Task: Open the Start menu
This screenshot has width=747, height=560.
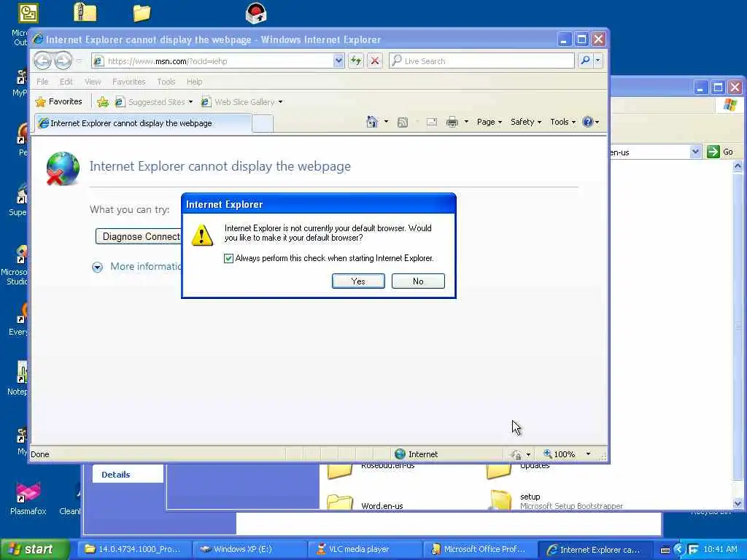Action: coord(34,549)
